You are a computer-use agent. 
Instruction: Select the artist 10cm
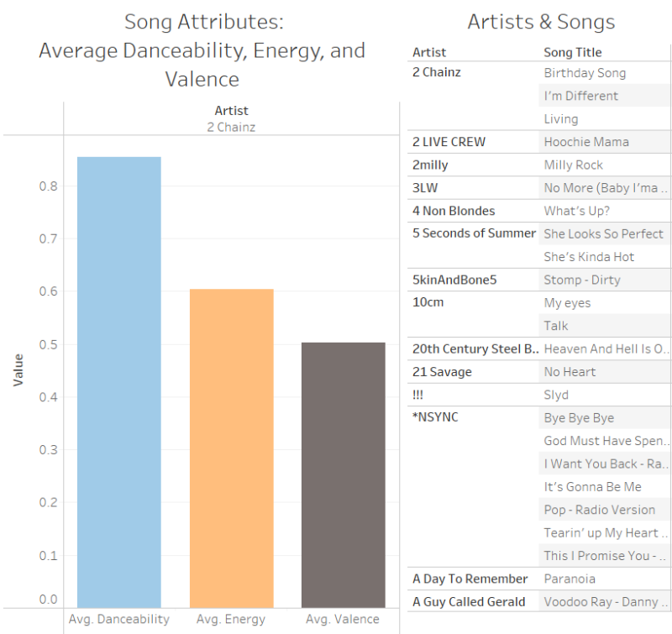click(x=428, y=302)
